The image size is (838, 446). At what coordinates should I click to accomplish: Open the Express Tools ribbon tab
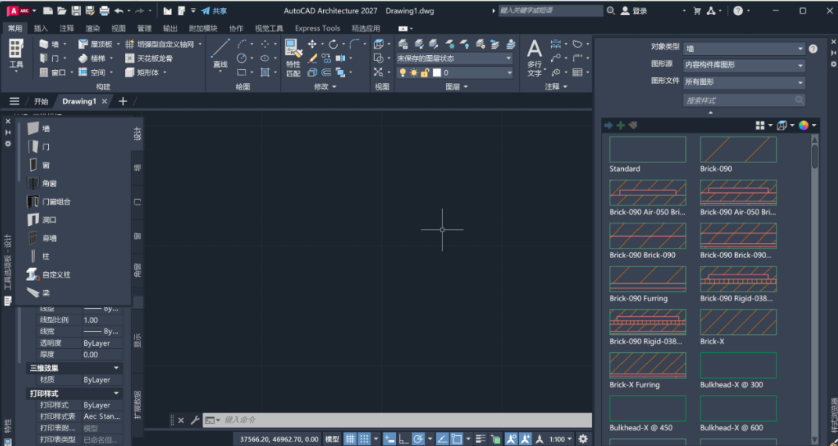(317, 29)
